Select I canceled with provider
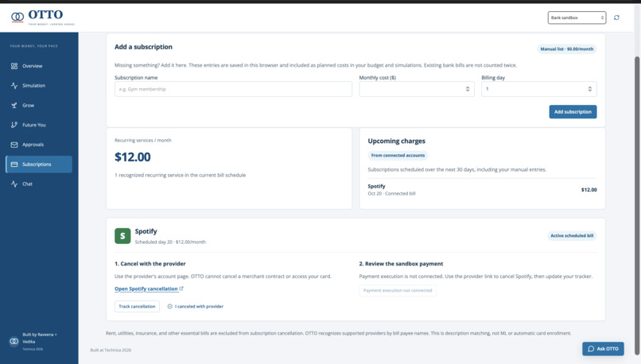This screenshot has width=641, height=364. coord(196,307)
